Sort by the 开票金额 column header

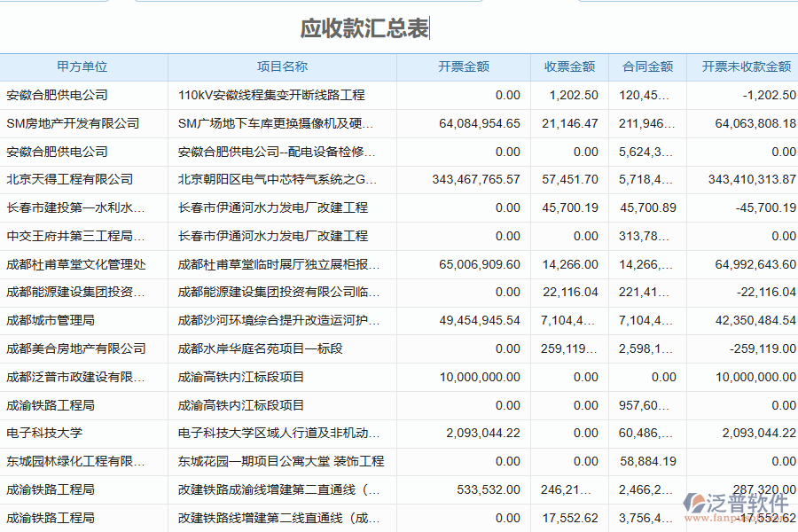pos(462,66)
